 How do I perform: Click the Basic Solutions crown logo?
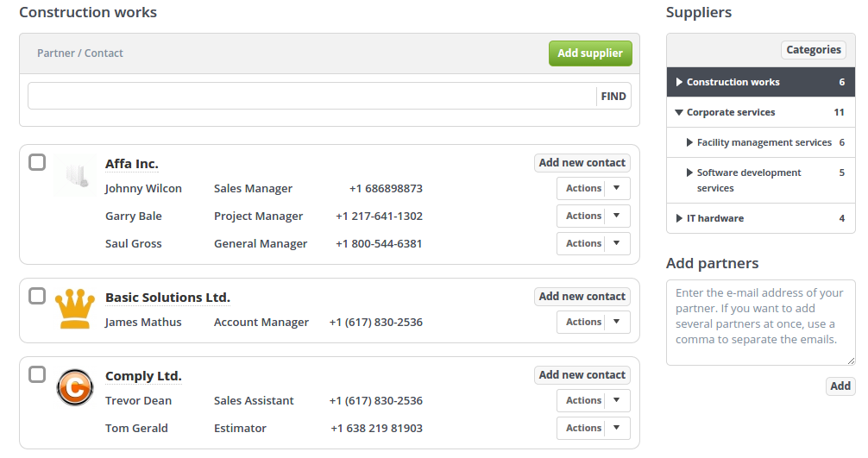[x=75, y=309]
